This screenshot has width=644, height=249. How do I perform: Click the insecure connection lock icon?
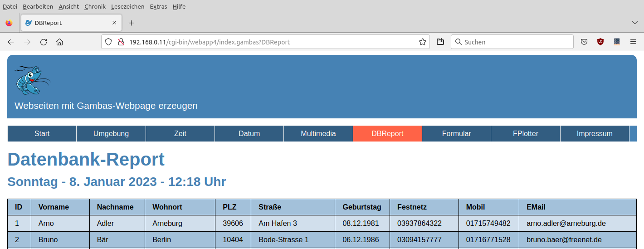tap(121, 42)
